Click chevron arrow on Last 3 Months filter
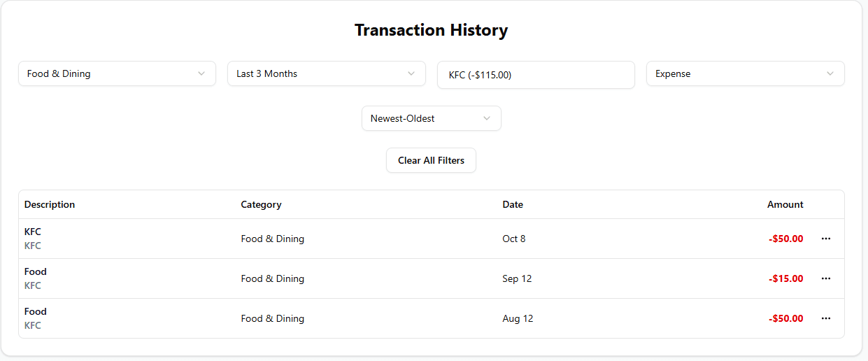 tap(411, 73)
